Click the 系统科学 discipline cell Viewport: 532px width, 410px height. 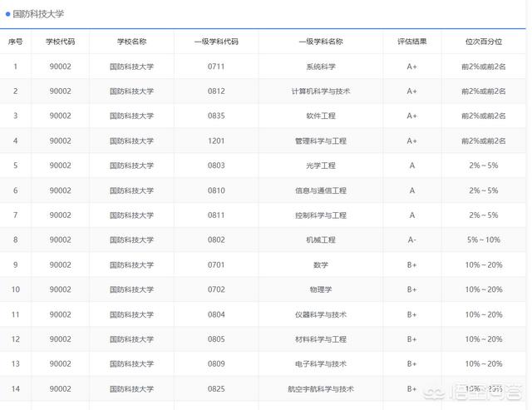[321, 67]
